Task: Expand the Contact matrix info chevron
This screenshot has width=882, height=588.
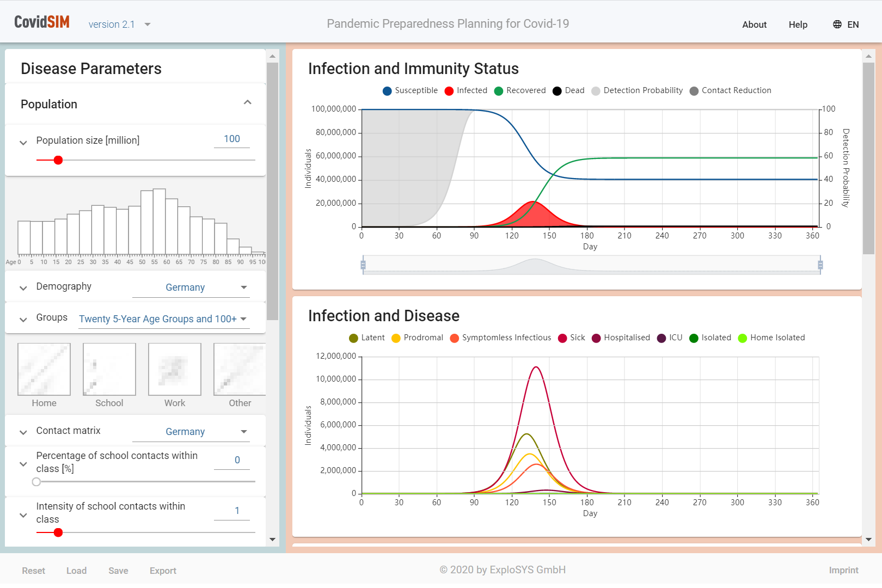Action: (23, 432)
